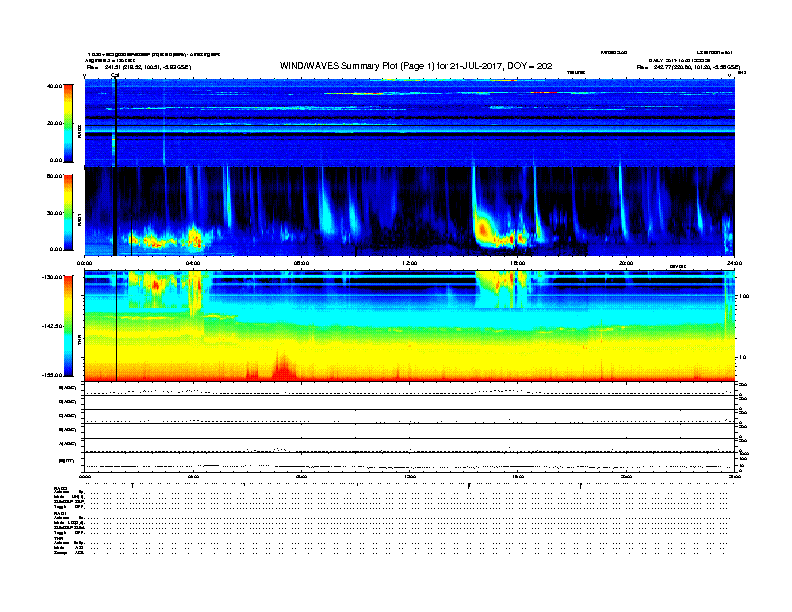Click the top-left Pos 241.51 coordinates text
The height and width of the screenshot is (612, 792).
139,67
